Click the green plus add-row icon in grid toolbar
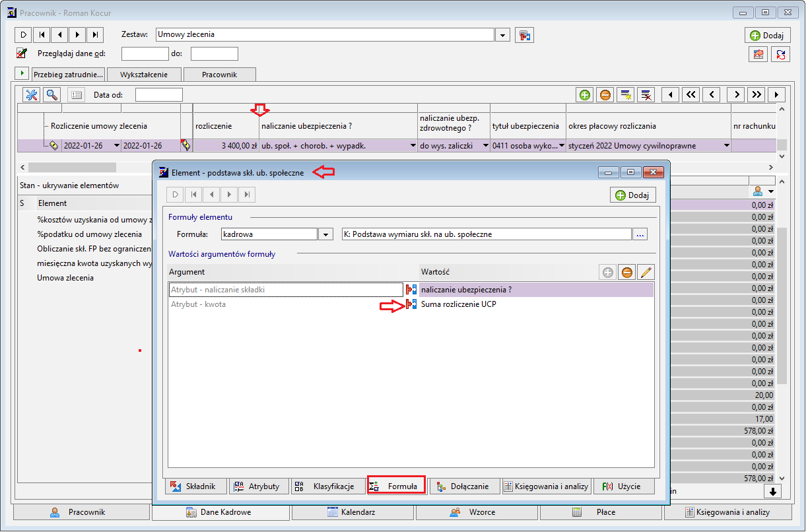808x532 pixels. pos(585,94)
